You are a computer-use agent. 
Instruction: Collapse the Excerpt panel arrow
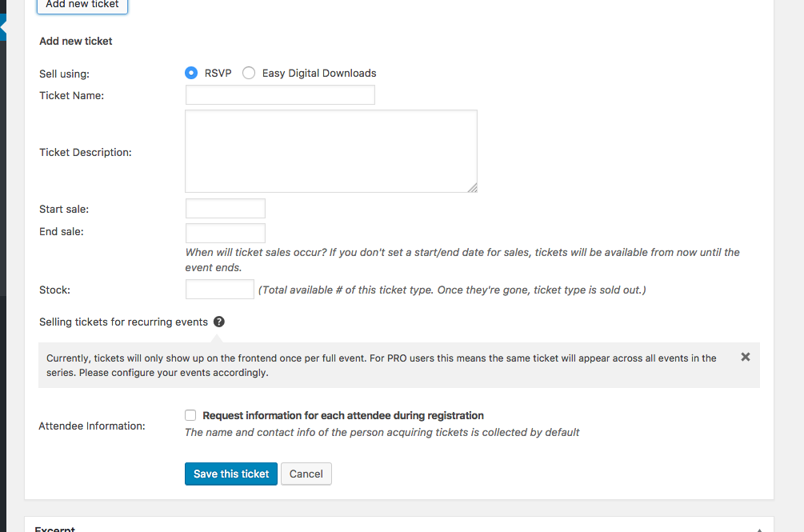(759, 529)
